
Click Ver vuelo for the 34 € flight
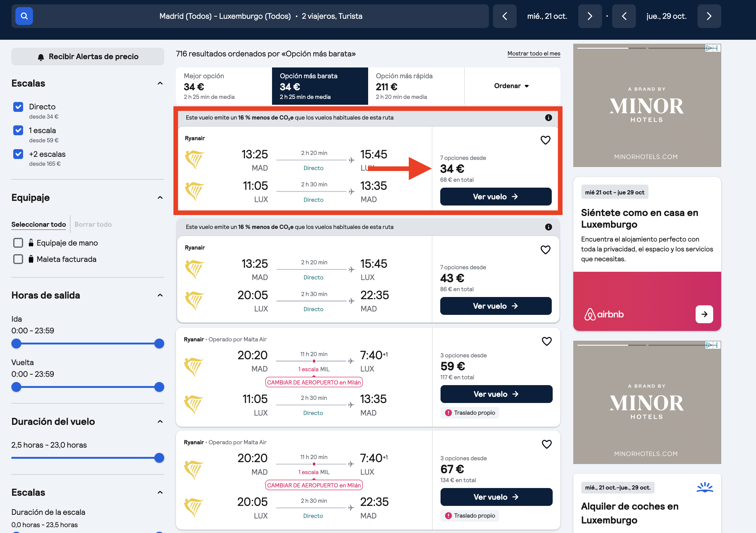coord(496,197)
